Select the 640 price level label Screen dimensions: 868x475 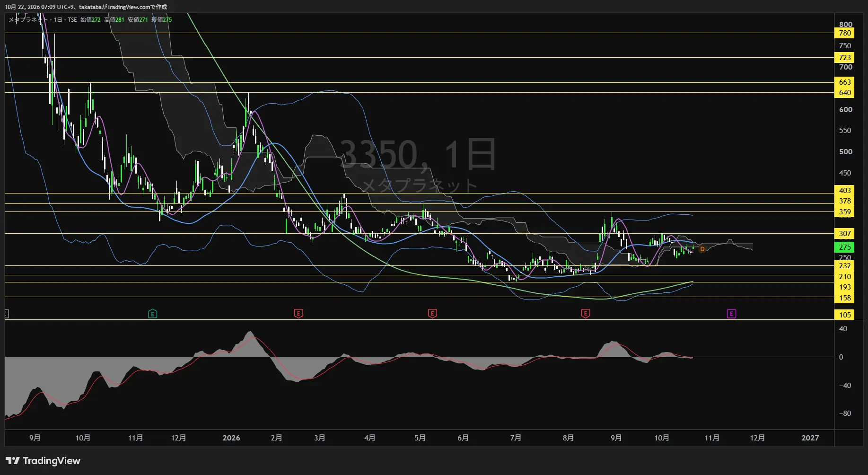point(844,93)
